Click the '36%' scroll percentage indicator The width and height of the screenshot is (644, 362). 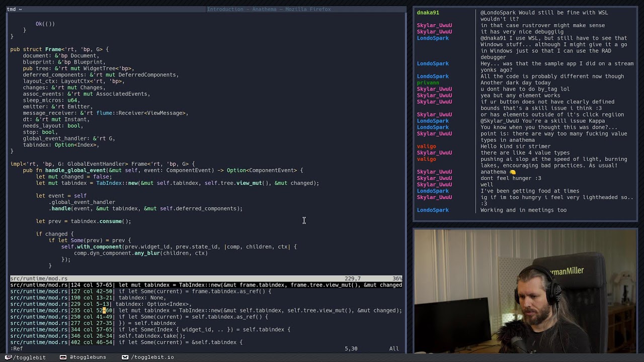pos(397,279)
